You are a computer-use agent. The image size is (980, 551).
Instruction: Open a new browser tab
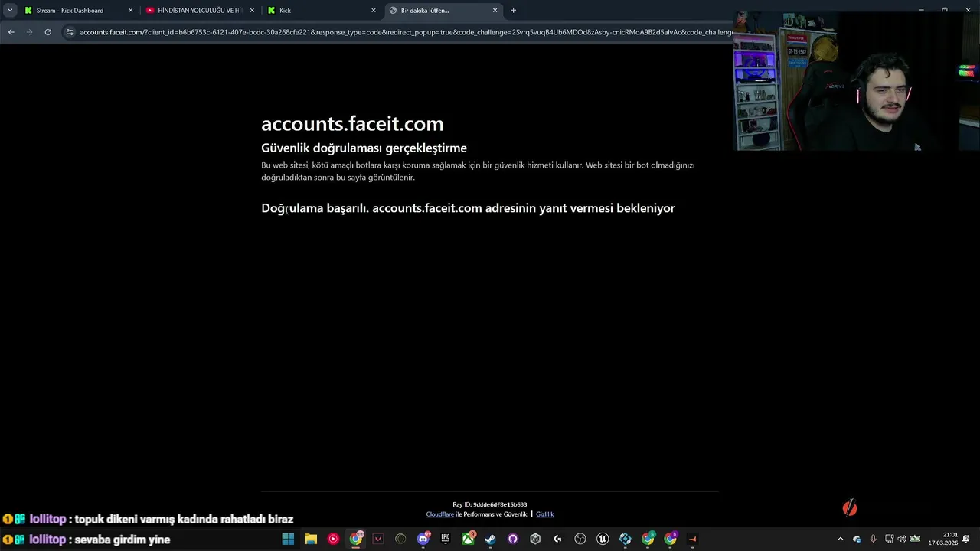tap(513, 10)
